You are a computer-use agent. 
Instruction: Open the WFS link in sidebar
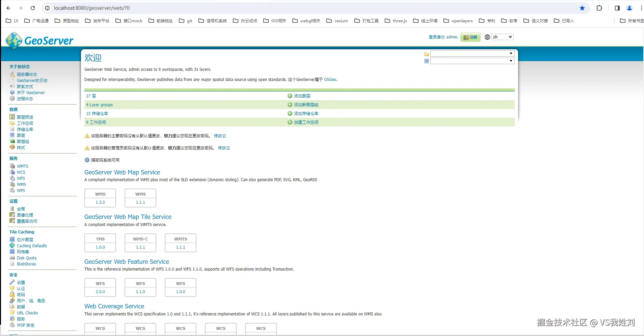click(21, 178)
